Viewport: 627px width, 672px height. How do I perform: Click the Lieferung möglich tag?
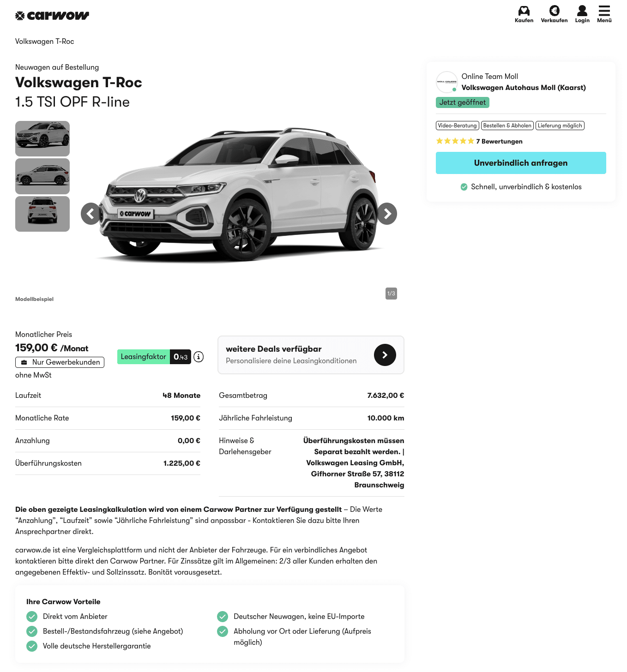point(560,126)
